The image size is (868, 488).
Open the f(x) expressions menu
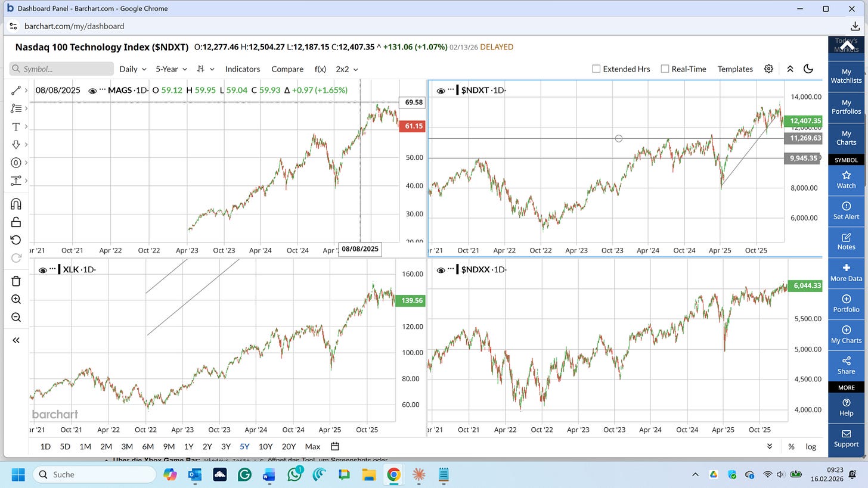click(x=320, y=69)
